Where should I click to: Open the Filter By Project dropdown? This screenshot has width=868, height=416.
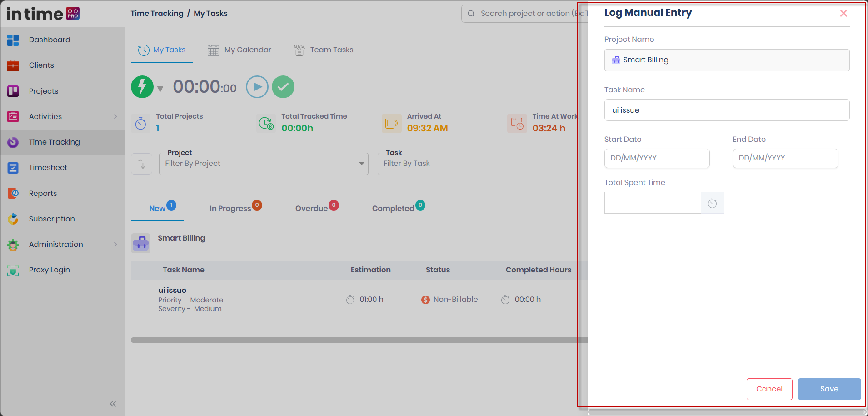pyautogui.click(x=264, y=164)
